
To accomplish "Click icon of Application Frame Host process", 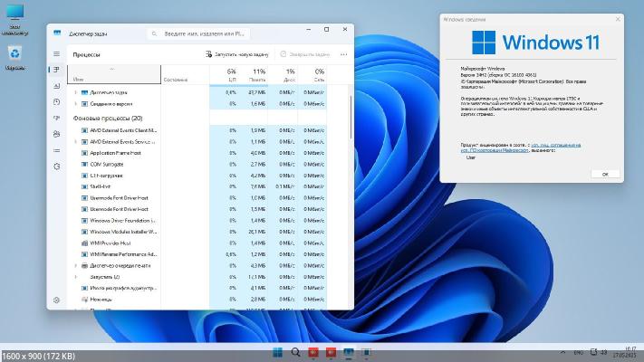I will pos(84,153).
